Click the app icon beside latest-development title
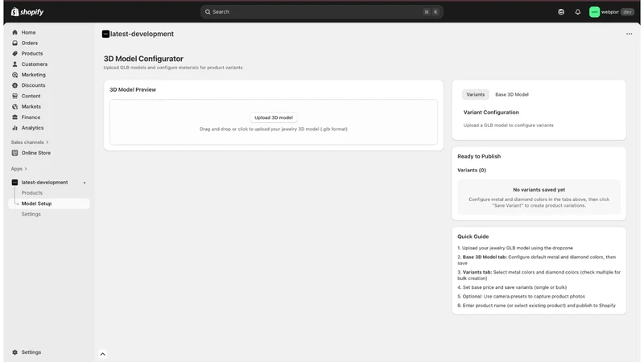 [x=105, y=34]
